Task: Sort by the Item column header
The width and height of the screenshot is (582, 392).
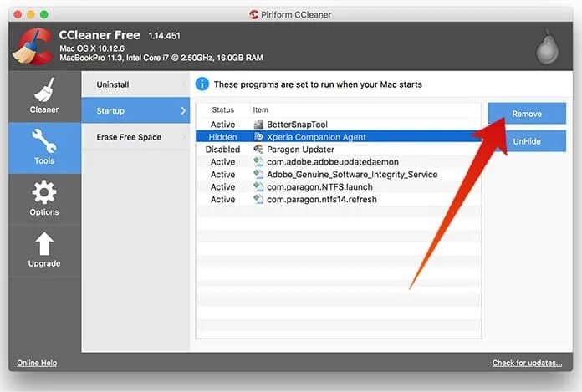Action: coord(260,109)
